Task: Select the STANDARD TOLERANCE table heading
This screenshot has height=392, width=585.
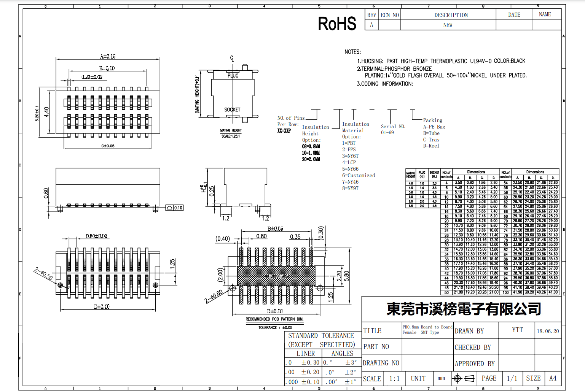Action: point(321,336)
